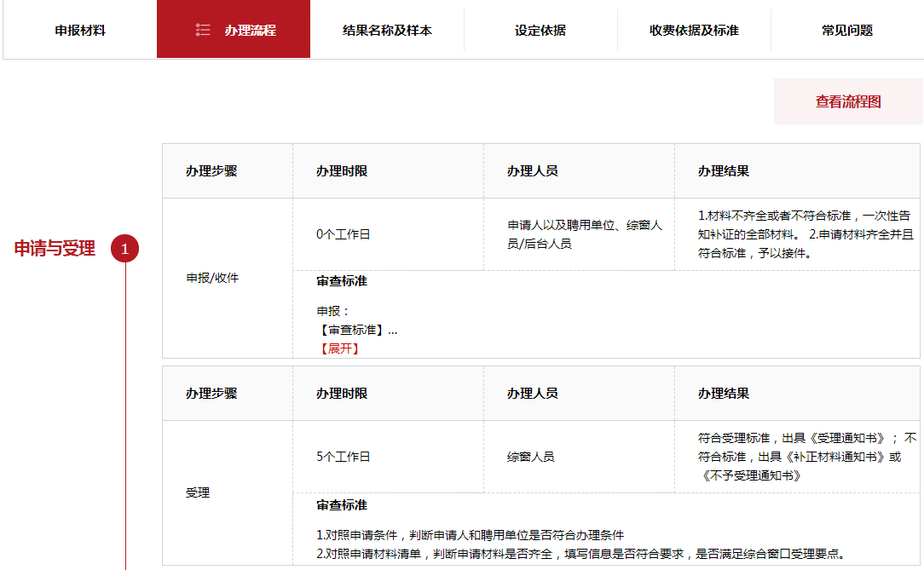Click the 查看流程图 button
The width and height of the screenshot is (924, 570).
pyautogui.click(x=849, y=101)
